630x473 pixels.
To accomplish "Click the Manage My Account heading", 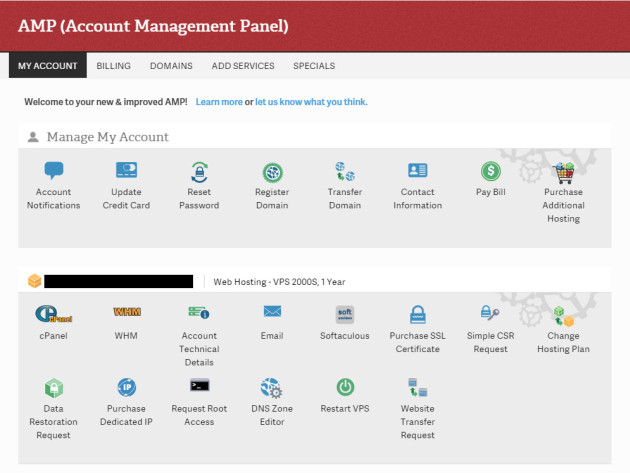I will point(108,137).
